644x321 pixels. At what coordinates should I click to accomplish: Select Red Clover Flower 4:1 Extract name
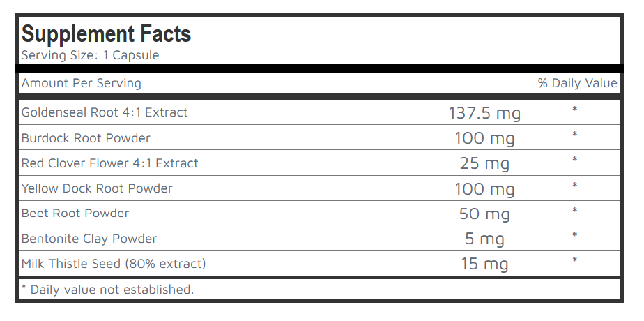[x=110, y=163]
